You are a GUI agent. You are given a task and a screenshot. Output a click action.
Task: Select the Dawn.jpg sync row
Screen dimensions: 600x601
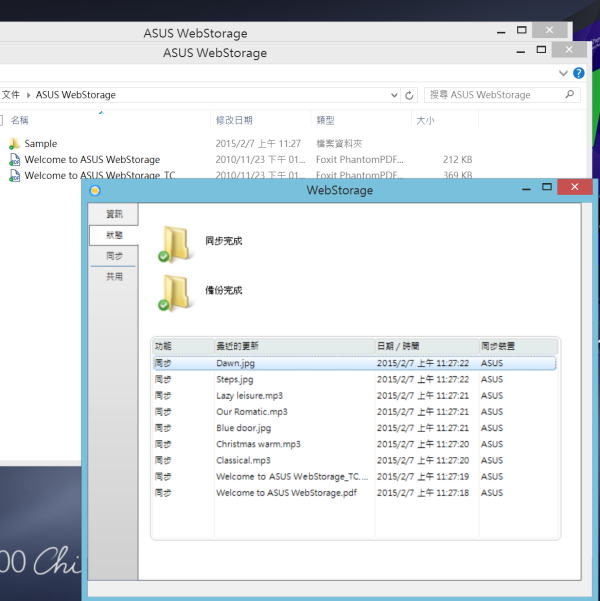(x=355, y=363)
